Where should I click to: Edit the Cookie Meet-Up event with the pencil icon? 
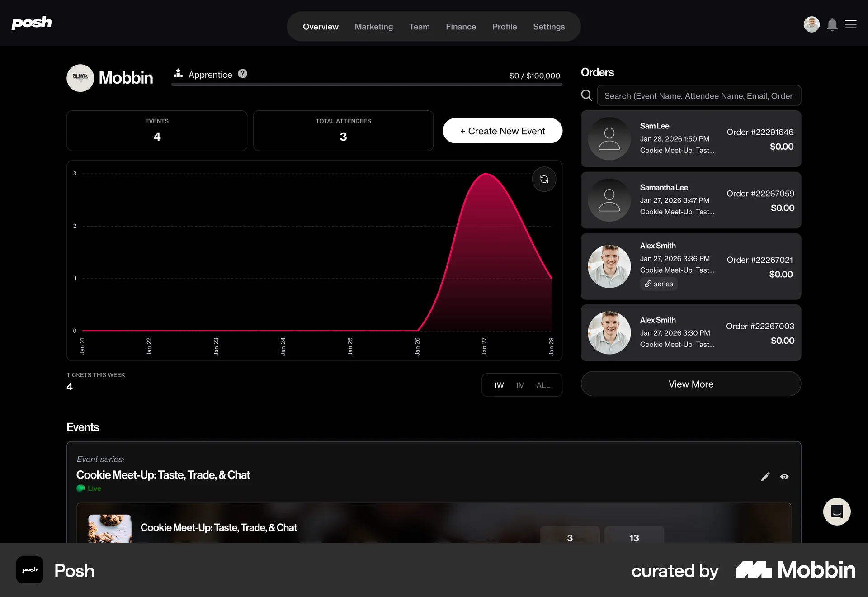tap(765, 477)
